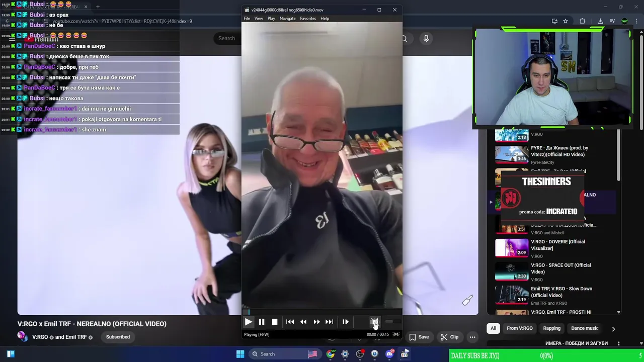The height and width of the screenshot is (362, 644).
Task: Open the more actions (three dots) menu
Action: tap(472, 337)
